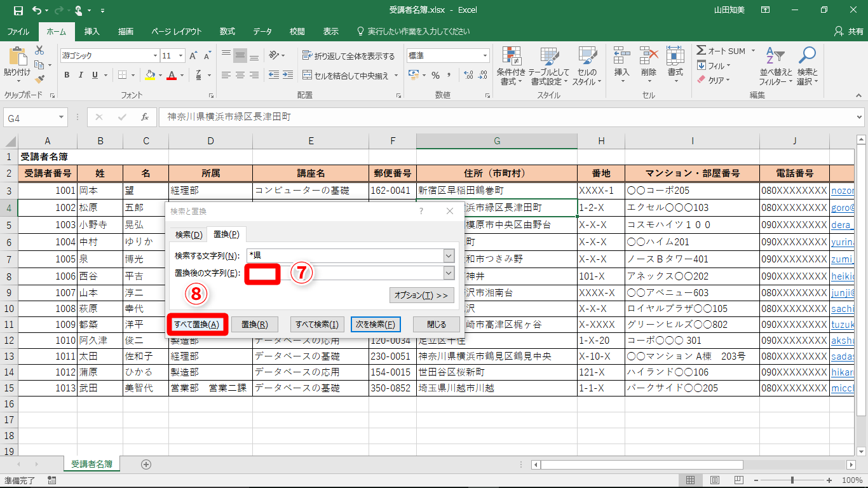Apply center horizontal alignment
The width and height of the screenshot is (868, 488).
240,75
